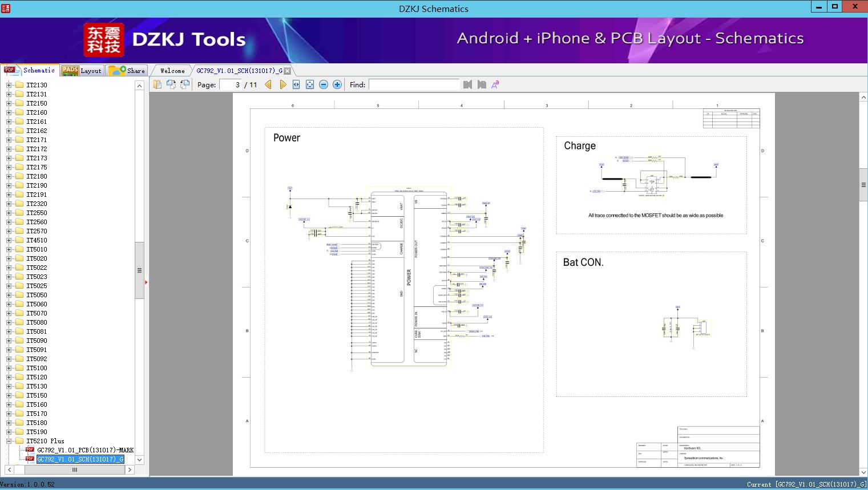Zoom out with the minus icon
The height and width of the screenshot is (490, 868).
tap(324, 84)
